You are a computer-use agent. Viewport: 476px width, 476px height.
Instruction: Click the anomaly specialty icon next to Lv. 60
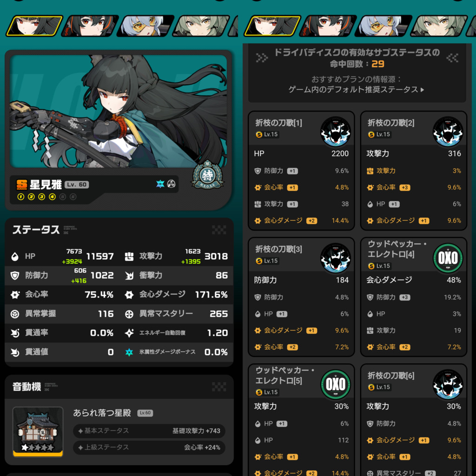[172, 184]
